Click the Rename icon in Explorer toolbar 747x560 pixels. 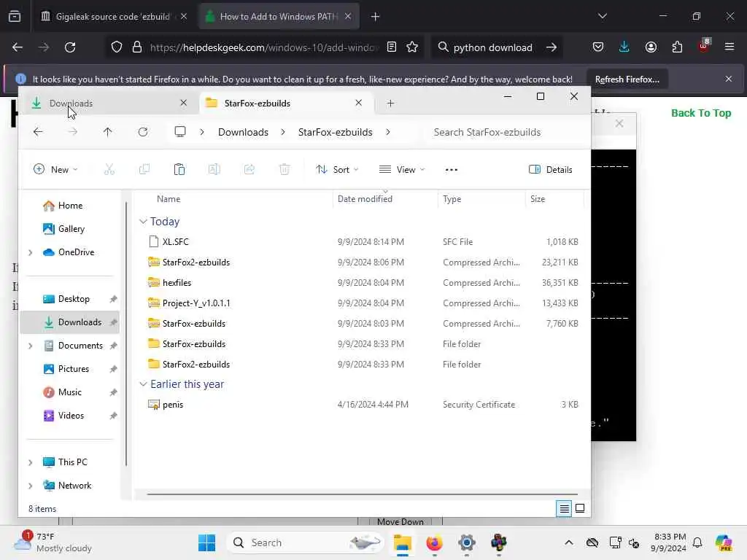(x=214, y=169)
